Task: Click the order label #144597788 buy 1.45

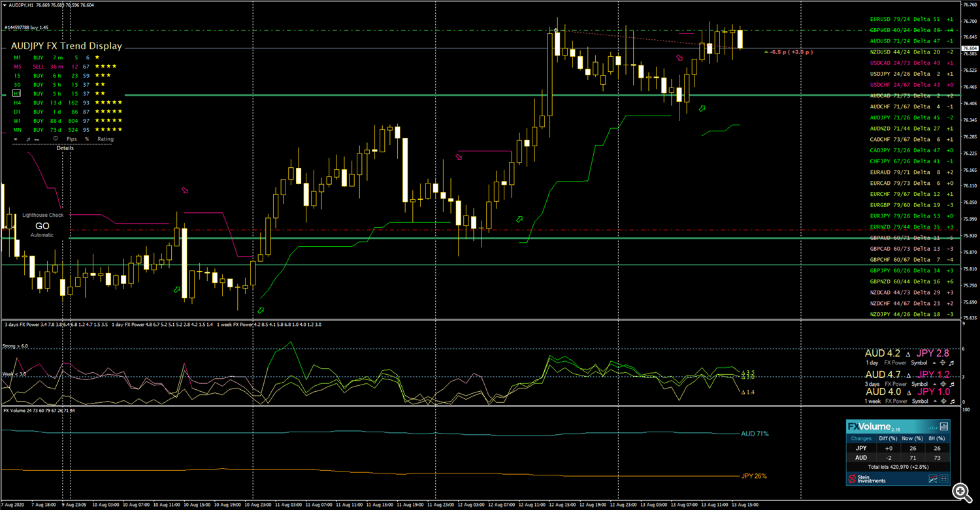Action: click(27, 28)
